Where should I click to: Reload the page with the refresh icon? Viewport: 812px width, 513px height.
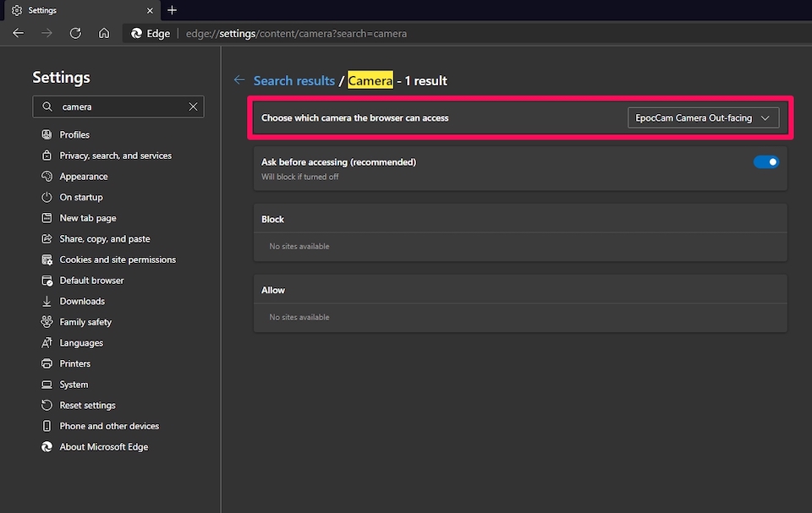75,33
